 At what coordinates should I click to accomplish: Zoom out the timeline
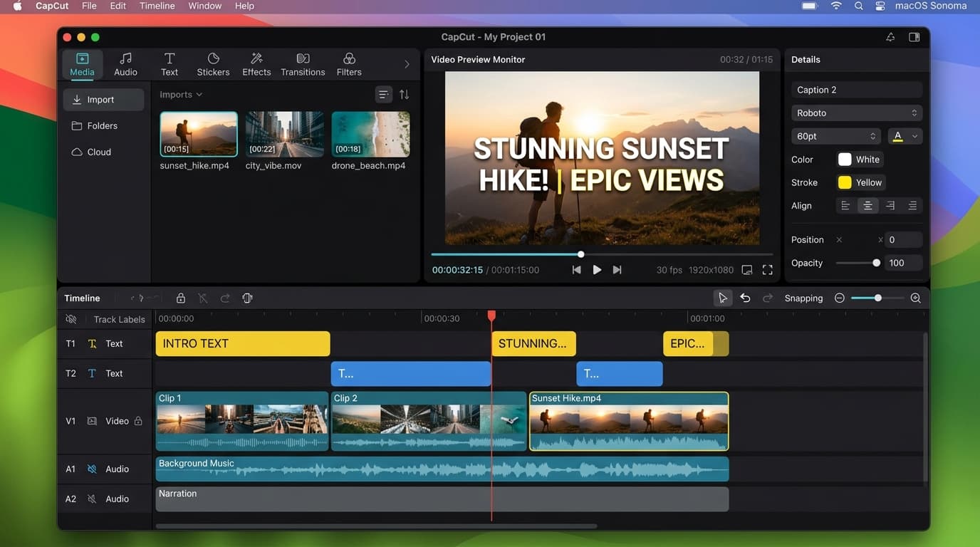[x=840, y=298]
